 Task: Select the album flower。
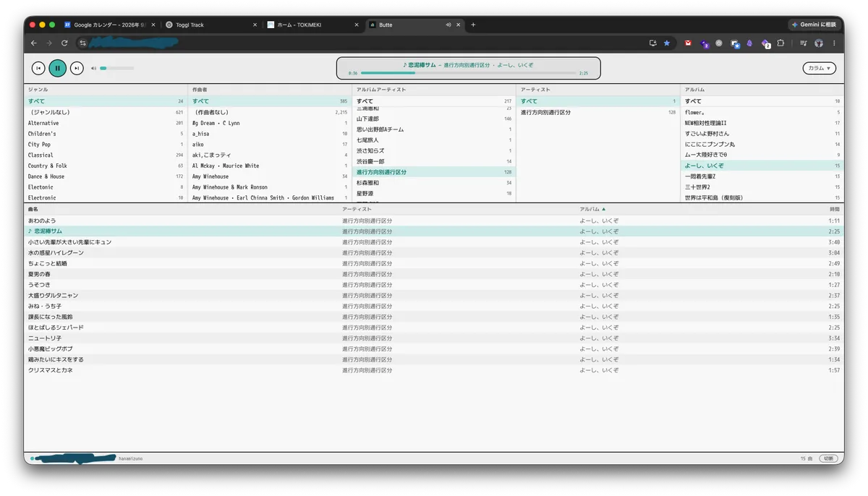pyautogui.click(x=762, y=112)
